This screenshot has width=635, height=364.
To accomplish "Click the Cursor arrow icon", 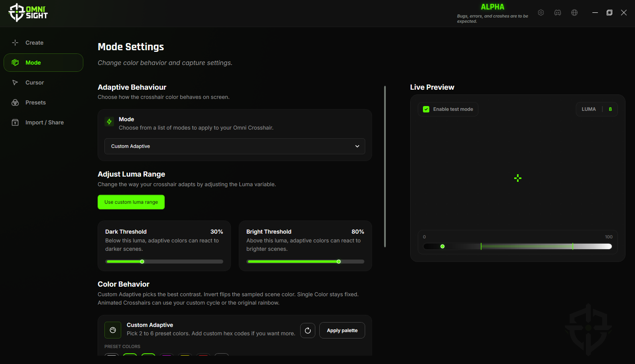I will click(15, 83).
